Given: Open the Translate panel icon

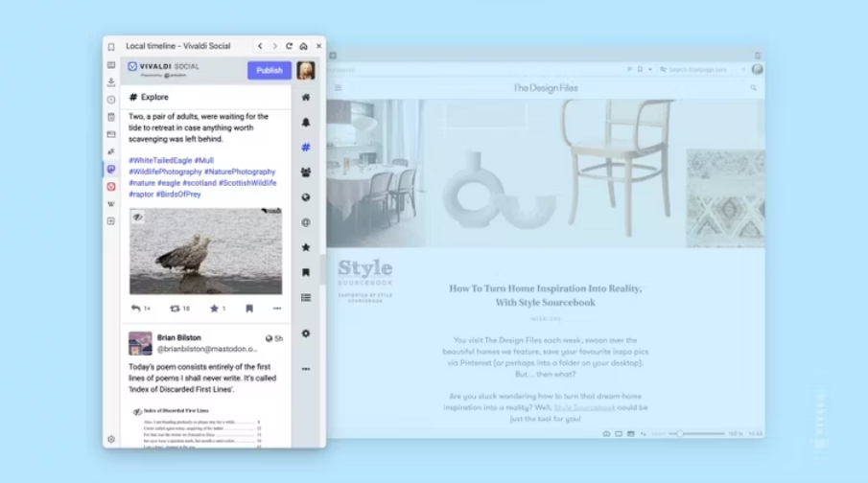Looking at the screenshot, I should point(111,151).
